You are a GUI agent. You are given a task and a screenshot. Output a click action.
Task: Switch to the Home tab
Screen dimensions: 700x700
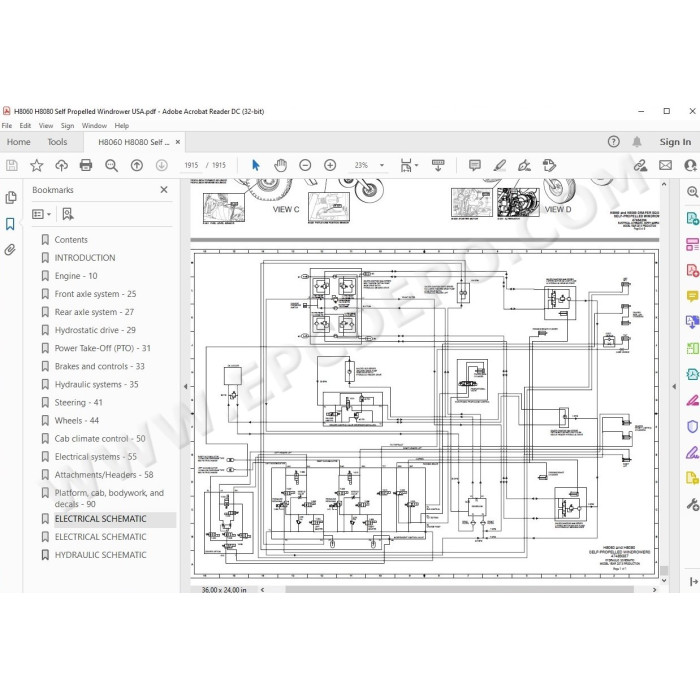coord(19,142)
